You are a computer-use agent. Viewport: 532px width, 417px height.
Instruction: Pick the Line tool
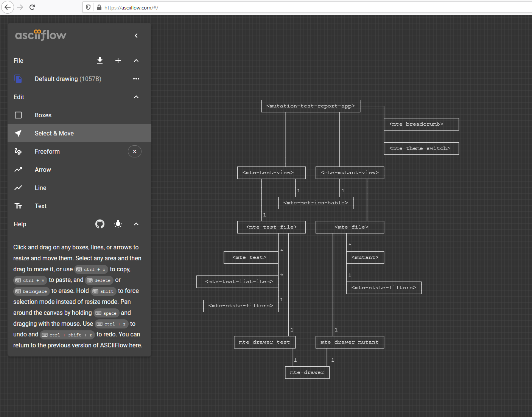[x=79, y=188]
